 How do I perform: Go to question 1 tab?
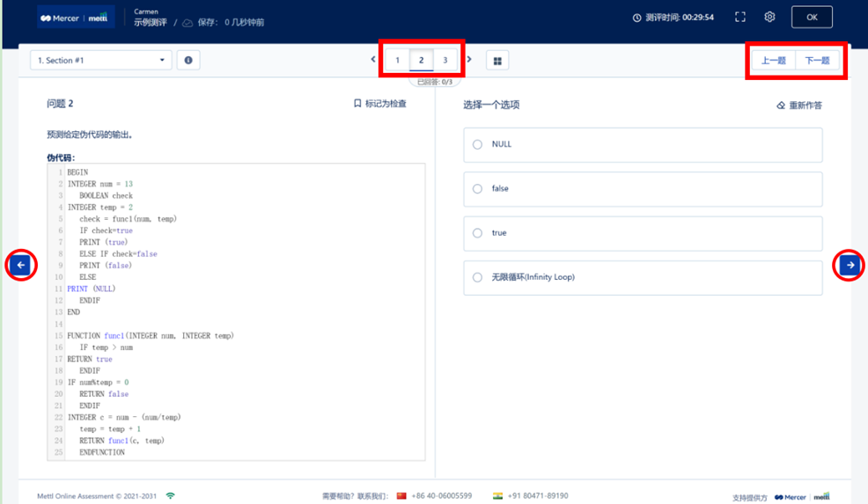(398, 61)
